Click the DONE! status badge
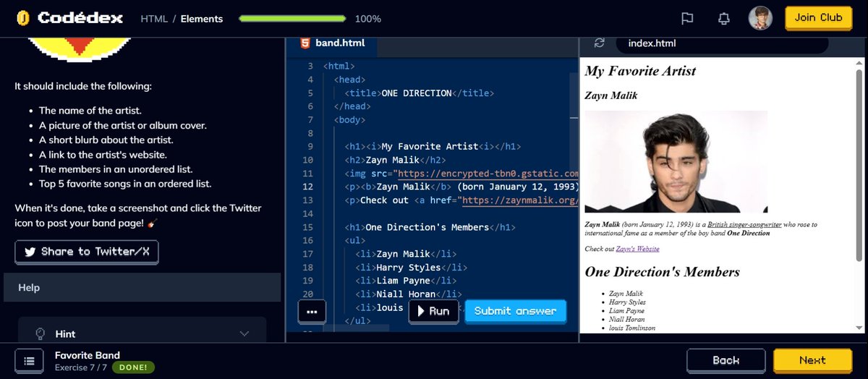868x379 pixels. tap(133, 367)
